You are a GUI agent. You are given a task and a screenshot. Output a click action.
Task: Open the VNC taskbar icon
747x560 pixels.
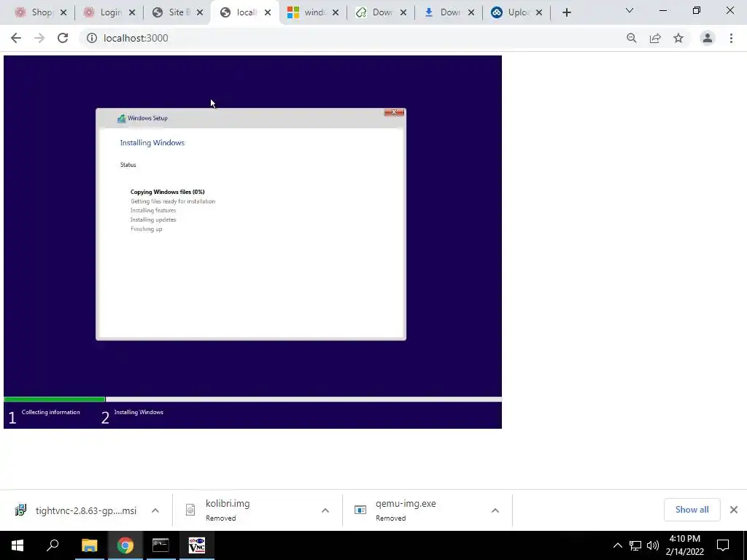pos(196,545)
